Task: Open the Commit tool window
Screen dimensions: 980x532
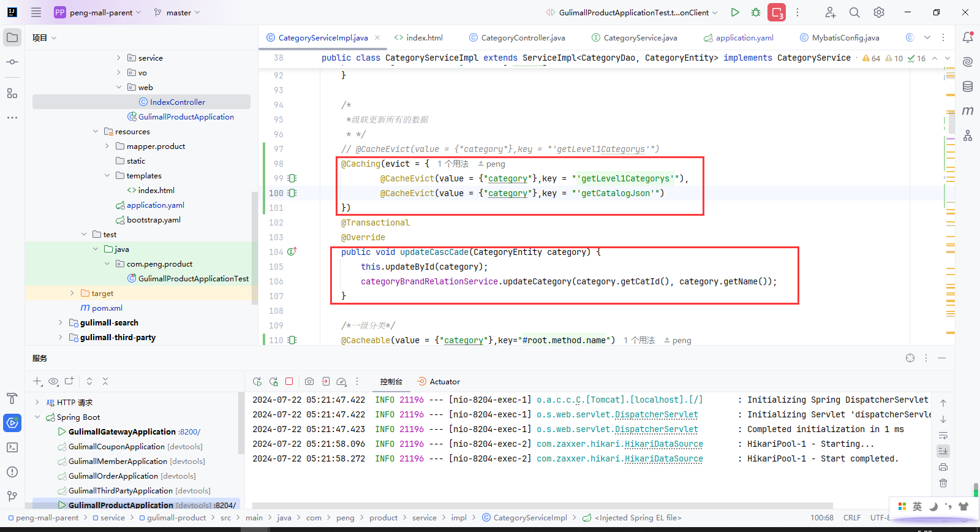Action: point(12,62)
